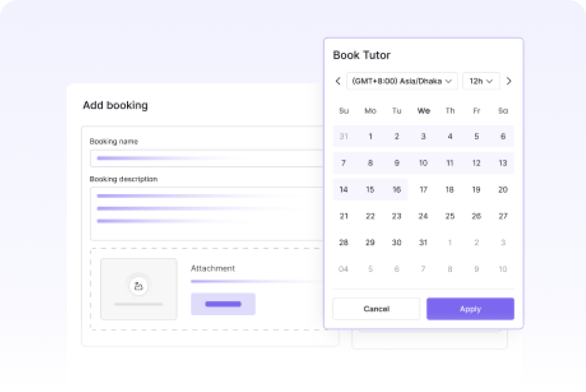
Task: Open the GMT+8:00 Asia/Dhaka timezone dropdown
Action: click(x=402, y=81)
